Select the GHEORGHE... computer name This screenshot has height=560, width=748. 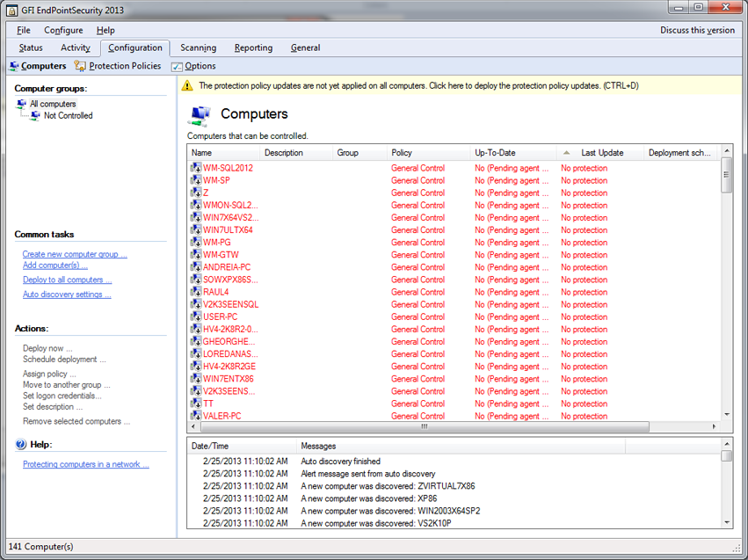click(x=229, y=341)
